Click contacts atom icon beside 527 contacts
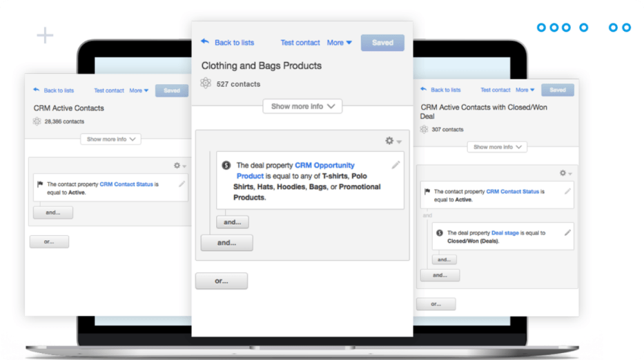 tap(206, 83)
